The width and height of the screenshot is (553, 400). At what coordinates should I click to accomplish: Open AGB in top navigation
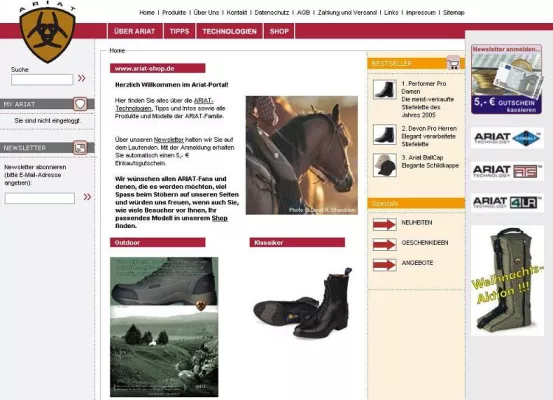[303, 12]
